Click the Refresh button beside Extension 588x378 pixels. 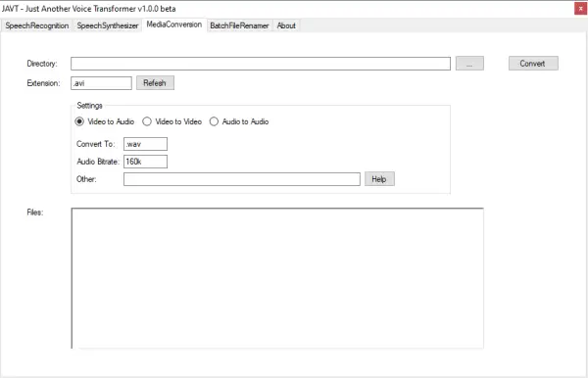[155, 83]
